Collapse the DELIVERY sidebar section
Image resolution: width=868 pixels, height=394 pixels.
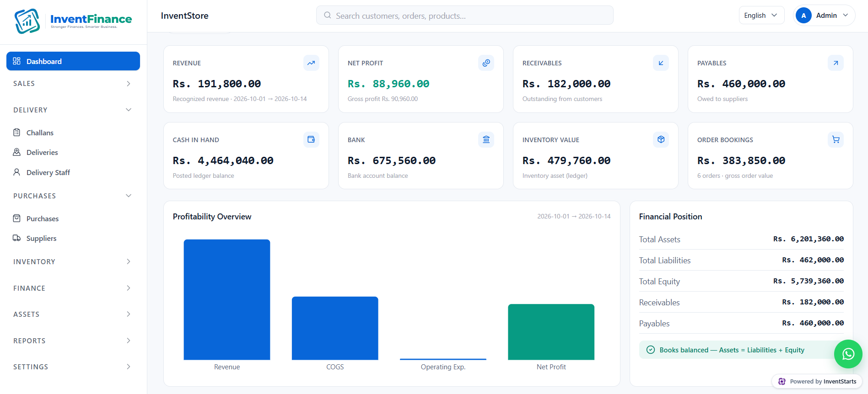click(x=73, y=110)
